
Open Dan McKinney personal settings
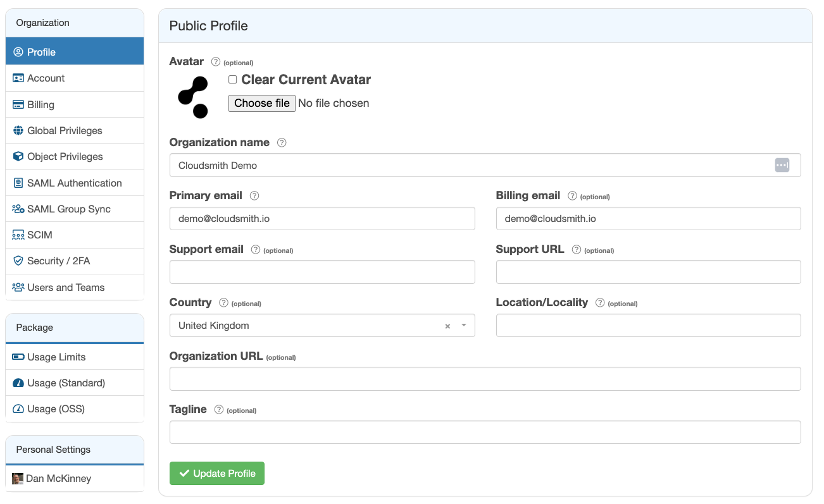click(x=75, y=479)
